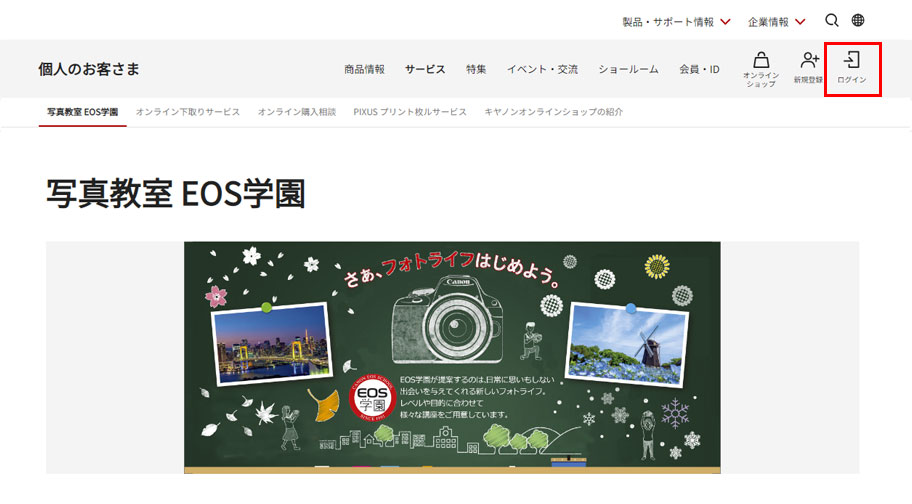Click the 個人のお客さま header link
This screenshot has height=504, width=912.
89,69
